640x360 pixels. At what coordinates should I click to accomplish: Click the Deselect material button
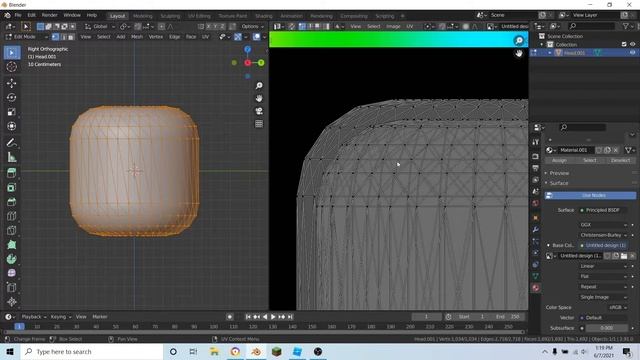coord(620,160)
